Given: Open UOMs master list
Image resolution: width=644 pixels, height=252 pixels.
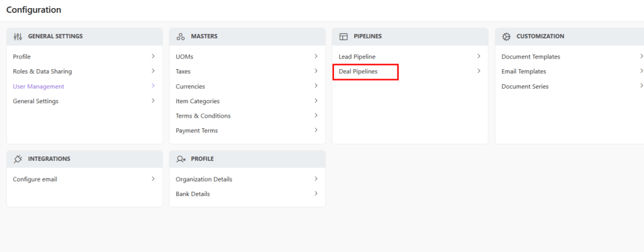Looking at the screenshot, I should (184, 57).
